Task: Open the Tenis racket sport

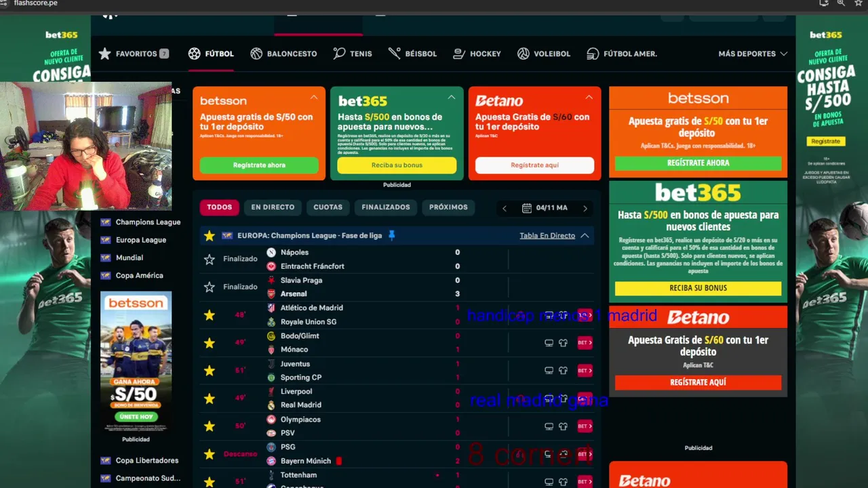Action: pyautogui.click(x=353, y=54)
